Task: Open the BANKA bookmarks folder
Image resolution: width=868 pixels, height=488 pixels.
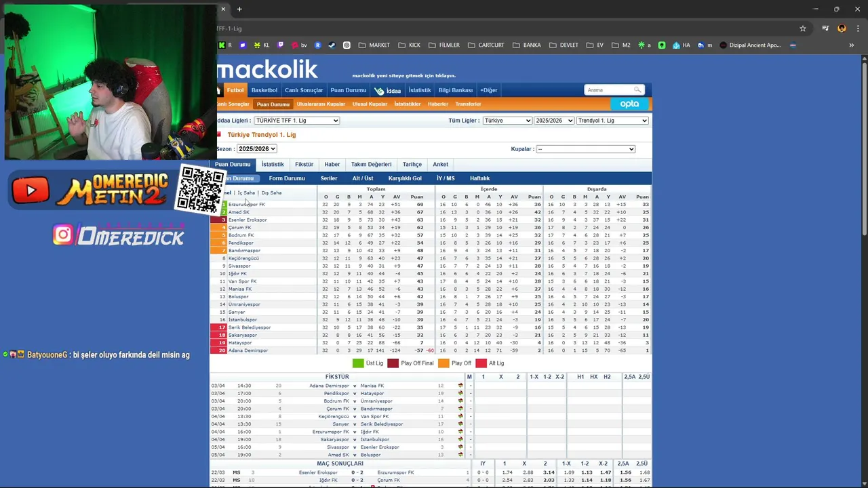Action: tap(527, 45)
